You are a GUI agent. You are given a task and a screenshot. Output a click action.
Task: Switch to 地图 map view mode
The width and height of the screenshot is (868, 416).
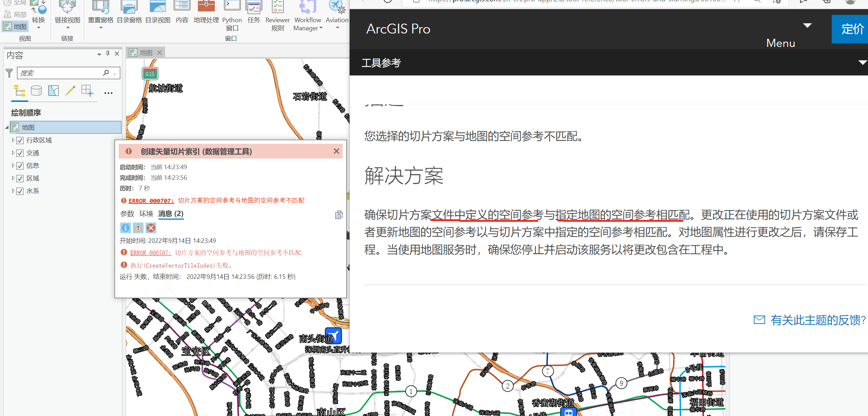15,26
